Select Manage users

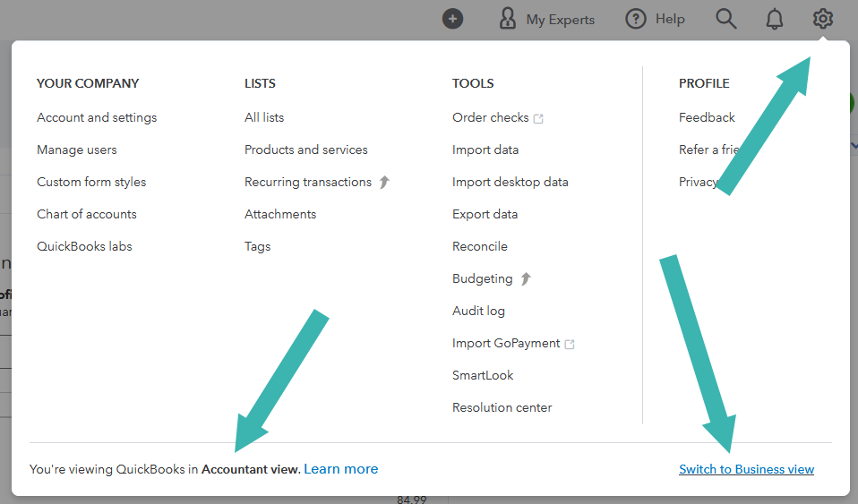(77, 149)
